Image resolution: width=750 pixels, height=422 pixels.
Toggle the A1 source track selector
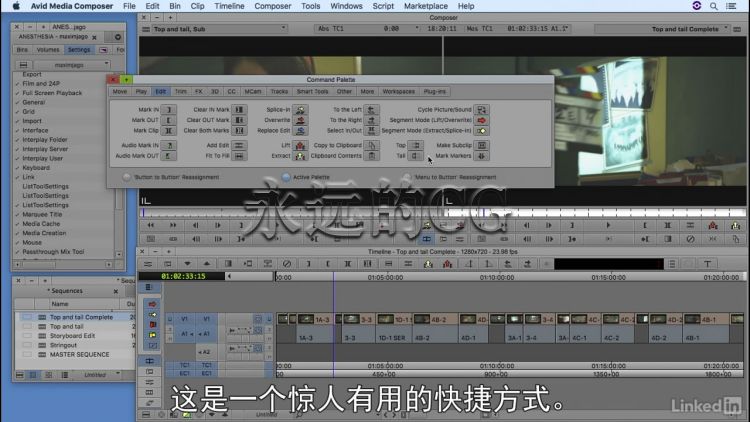[x=185, y=334]
